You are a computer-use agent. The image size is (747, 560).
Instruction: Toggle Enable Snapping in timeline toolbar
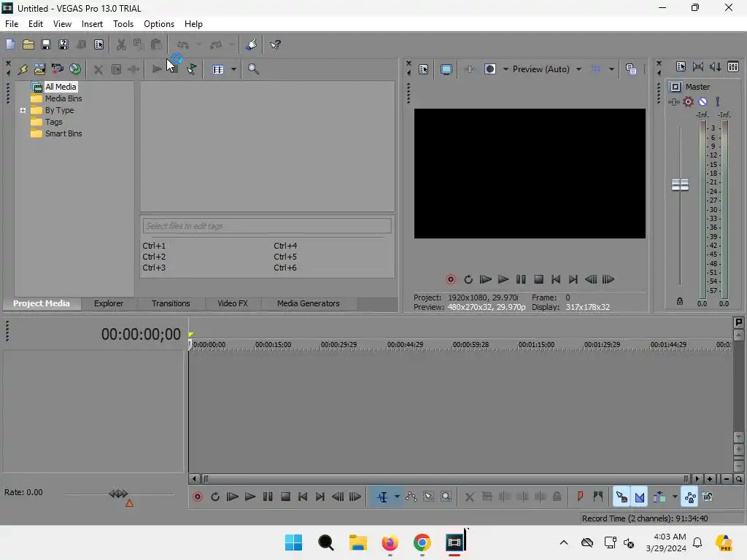(622, 497)
